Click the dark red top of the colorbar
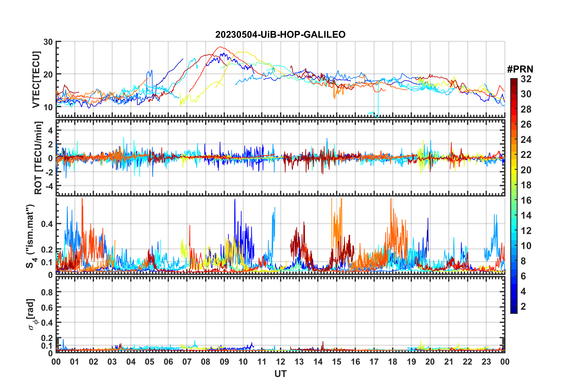This screenshot has height=392, width=561. (514, 80)
